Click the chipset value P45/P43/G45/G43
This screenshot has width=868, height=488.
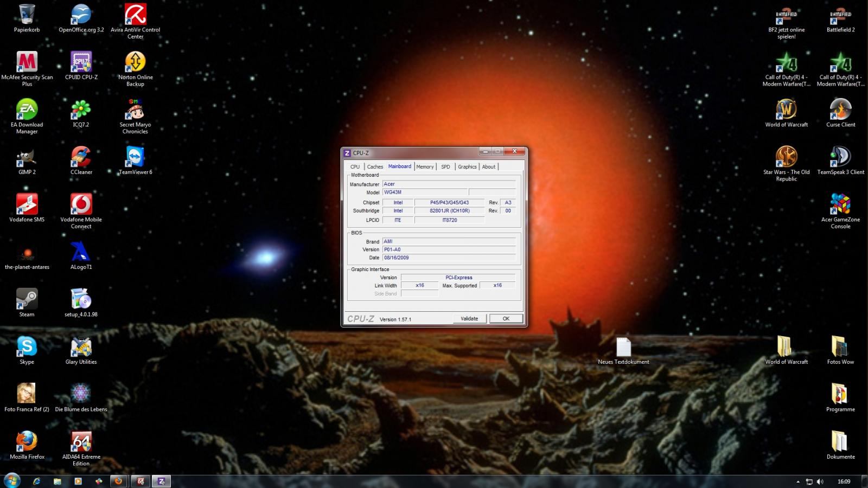[x=449, y=202]
